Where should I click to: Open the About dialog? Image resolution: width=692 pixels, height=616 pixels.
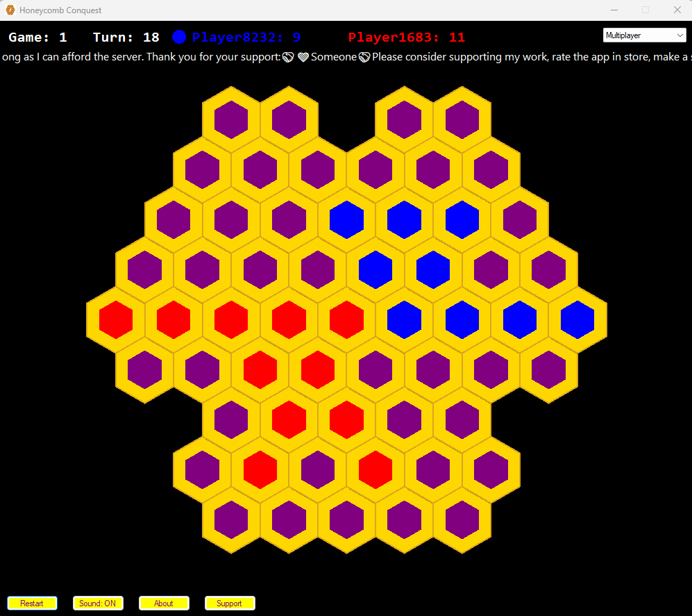pyautogui.click(x=164, y=603)
